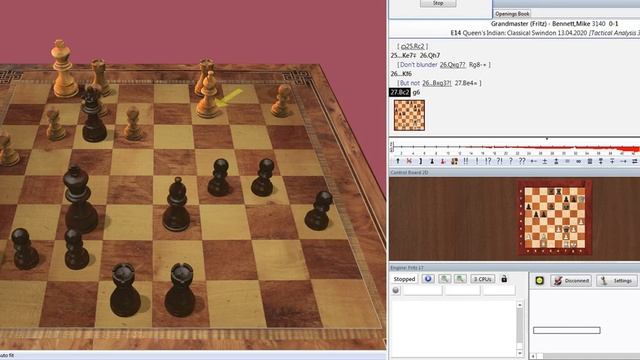This screenshot has height=360, width=640.
Task: Start engine with blue play icon
Action: coord(428,279)
